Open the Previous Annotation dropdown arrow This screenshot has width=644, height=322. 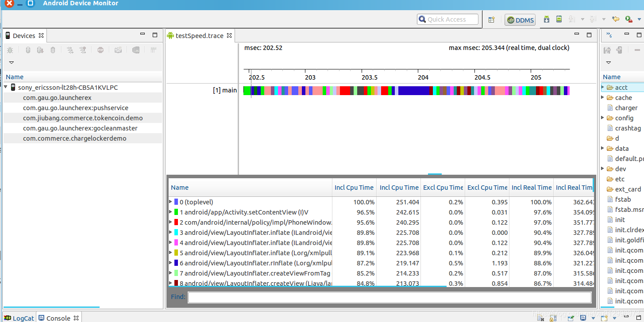pos(603,19)
